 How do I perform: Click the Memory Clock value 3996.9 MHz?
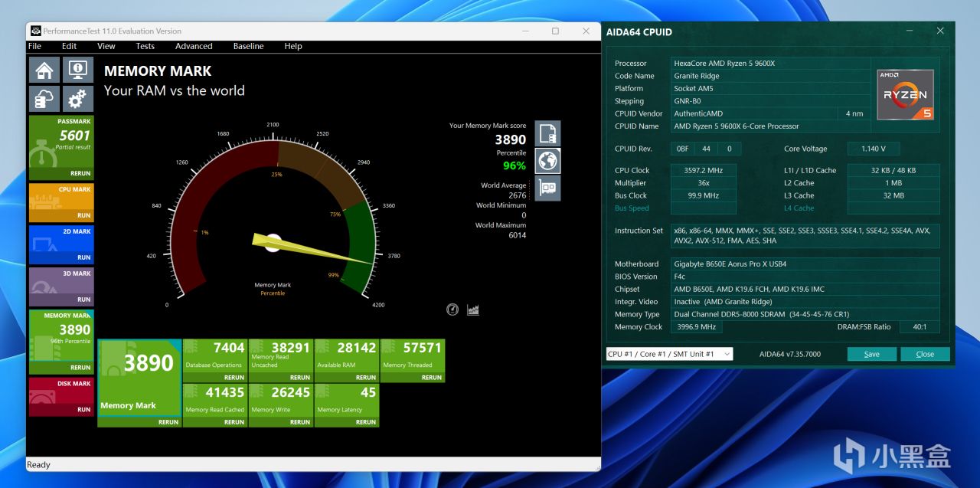[x=697, y=327]
